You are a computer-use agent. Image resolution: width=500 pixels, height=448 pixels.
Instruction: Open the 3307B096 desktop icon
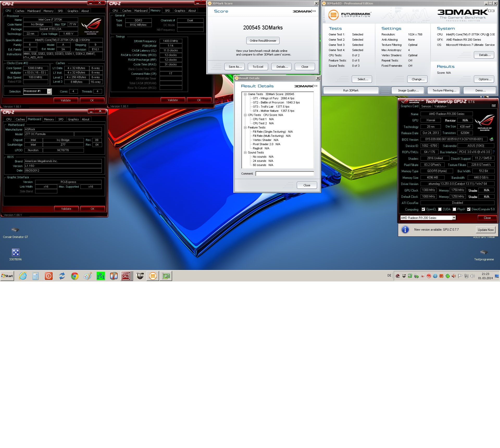point(16,255)
